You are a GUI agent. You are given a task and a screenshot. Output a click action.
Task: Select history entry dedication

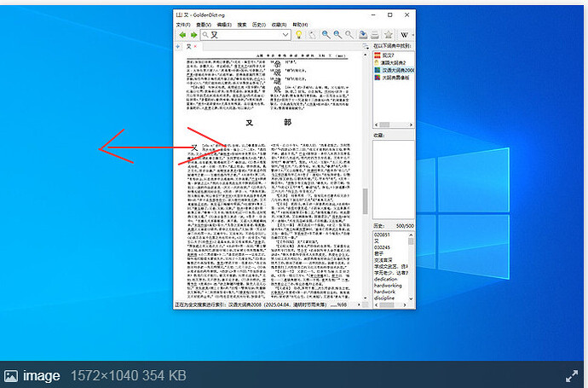click(x=385, y=279)
